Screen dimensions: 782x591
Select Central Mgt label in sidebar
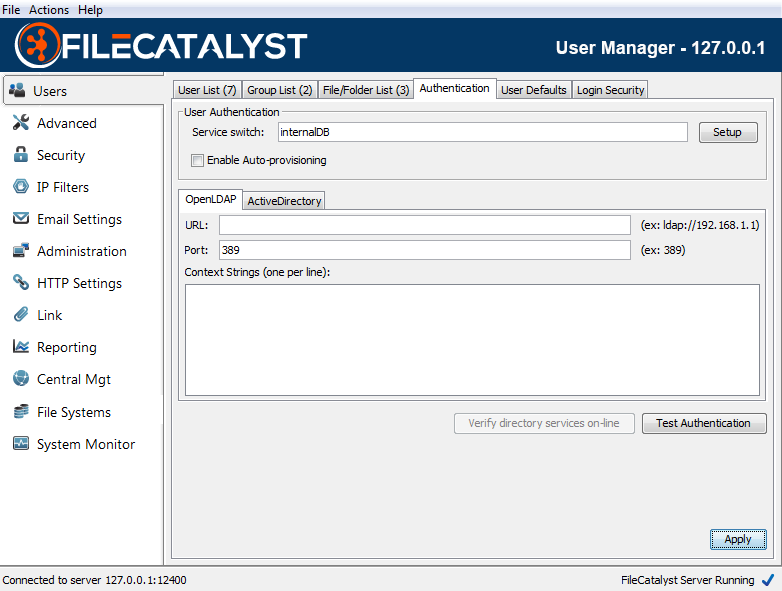click(x=74, y=380)
